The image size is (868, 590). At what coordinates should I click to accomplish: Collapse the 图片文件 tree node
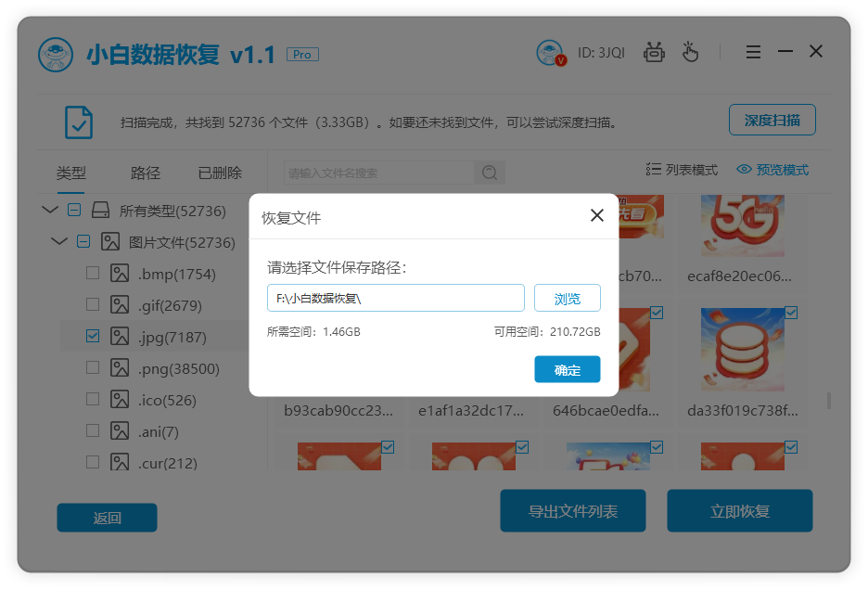[59, 241]
